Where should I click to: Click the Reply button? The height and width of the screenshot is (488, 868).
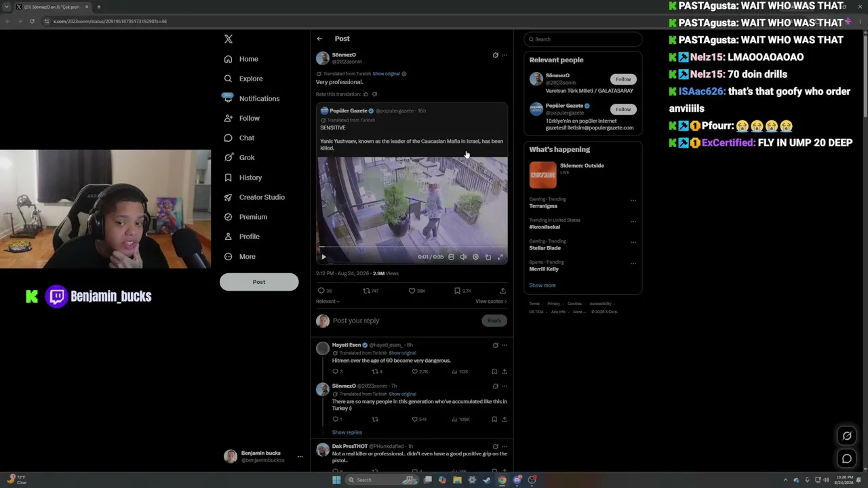(x=494, y=321)
